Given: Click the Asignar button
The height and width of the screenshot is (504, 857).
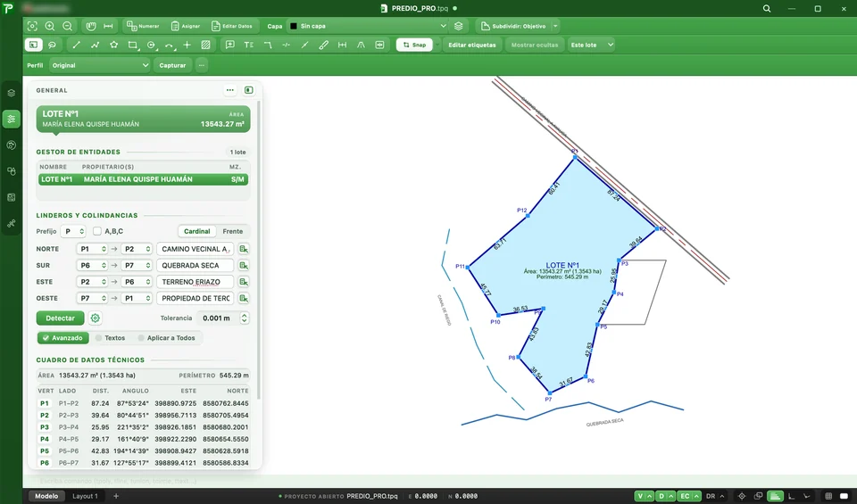Looking at the screenshot, I should (x=186, y=26).
